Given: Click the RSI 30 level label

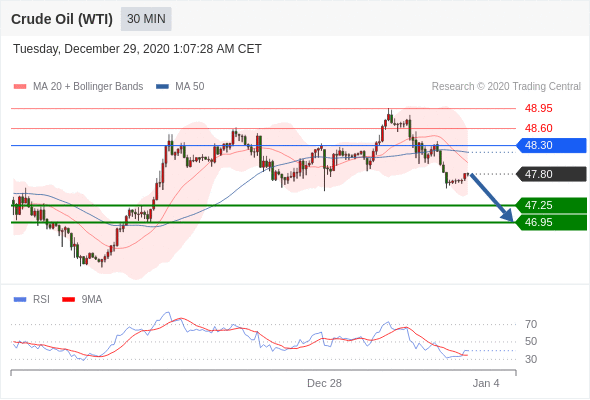Looking at the screenshot, I should pos(531,359).
